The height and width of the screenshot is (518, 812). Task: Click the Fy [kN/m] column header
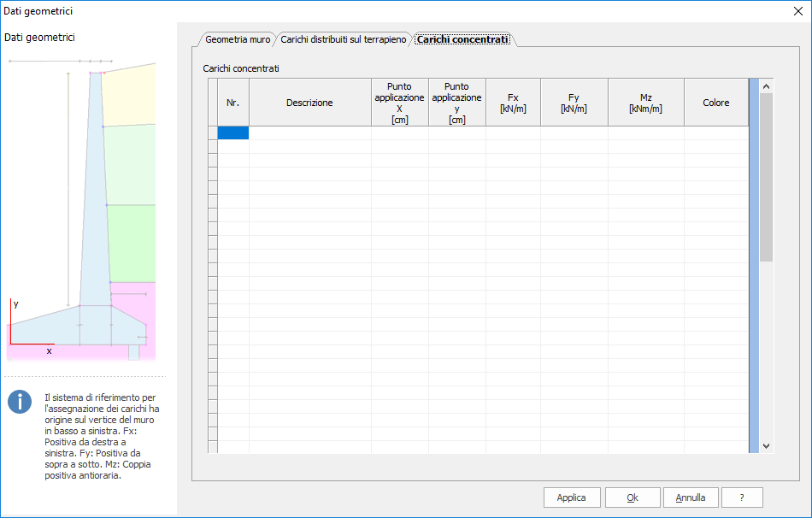(574, 103)
